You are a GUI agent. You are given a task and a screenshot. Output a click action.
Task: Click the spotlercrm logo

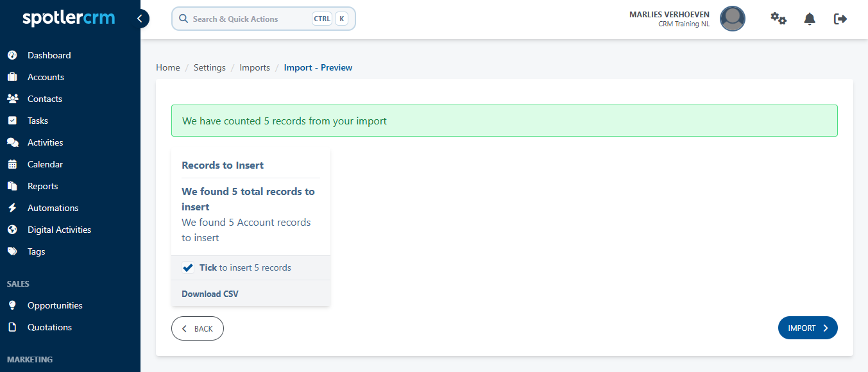pyautogui.click(x=69, y=18)
